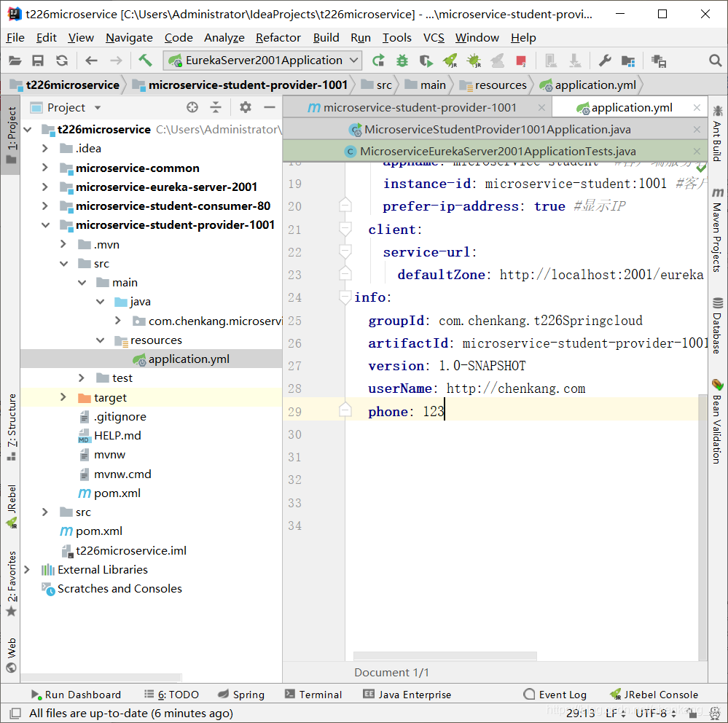Open VCS menu
Screen dimensions: 728x723
coord(434,38)
